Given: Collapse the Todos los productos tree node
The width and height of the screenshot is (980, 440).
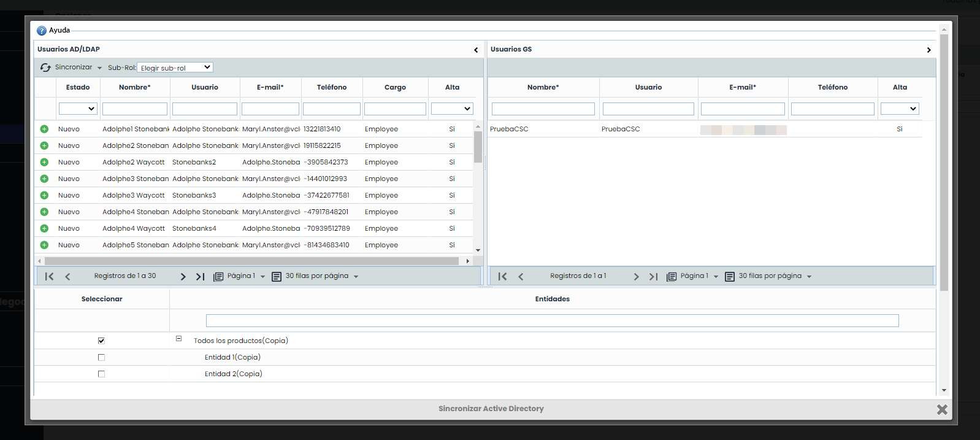Looking at the screenshot, I should [179, 339].
